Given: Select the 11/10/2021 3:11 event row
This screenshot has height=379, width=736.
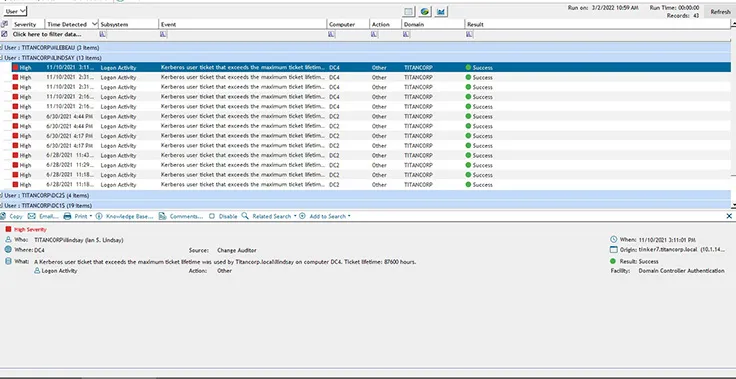Looking at the screenshot, I should 371,68.
